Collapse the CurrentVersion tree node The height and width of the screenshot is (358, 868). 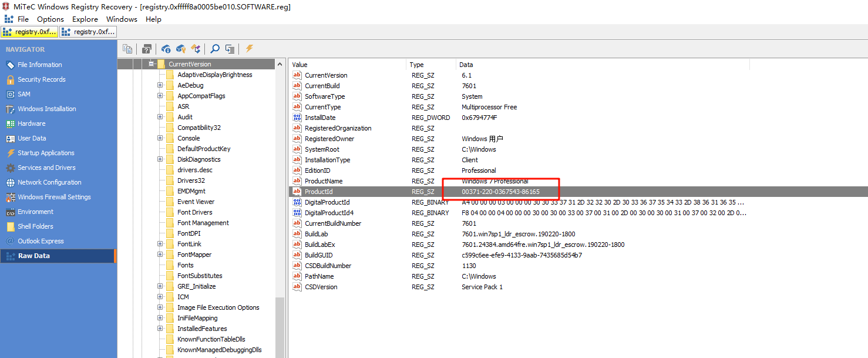(151, 64)
